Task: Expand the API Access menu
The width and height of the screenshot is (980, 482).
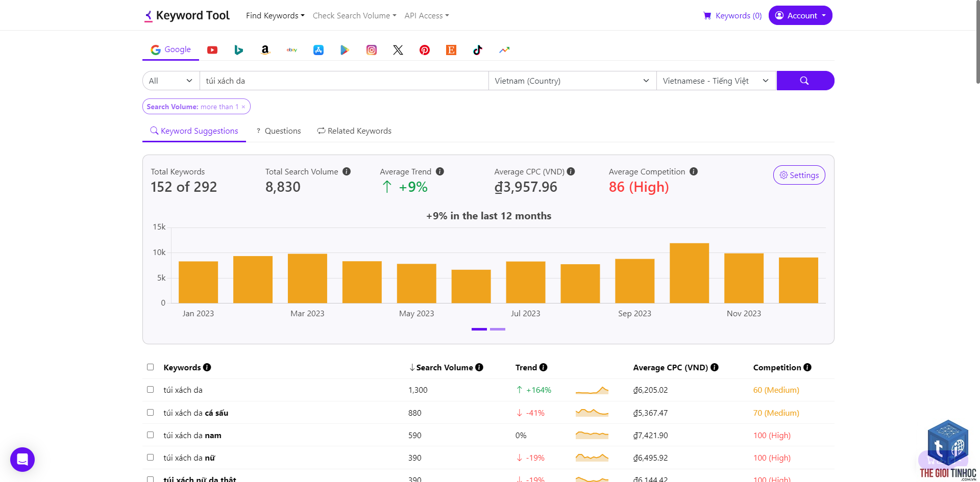Action: [427, 16]
